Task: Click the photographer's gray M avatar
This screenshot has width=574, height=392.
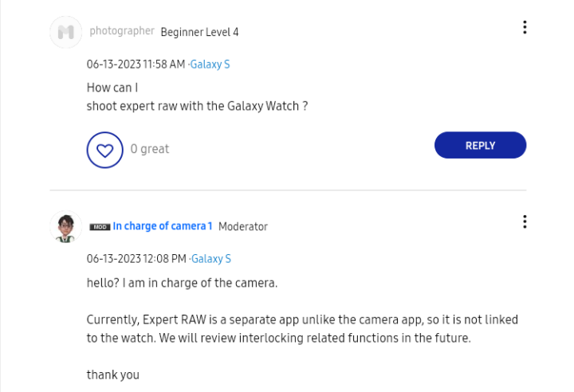Action: [x=66, y=32]
